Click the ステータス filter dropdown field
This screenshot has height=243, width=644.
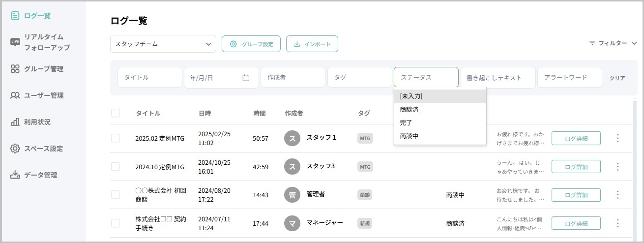pyautogui.click(x=426, y=78)
